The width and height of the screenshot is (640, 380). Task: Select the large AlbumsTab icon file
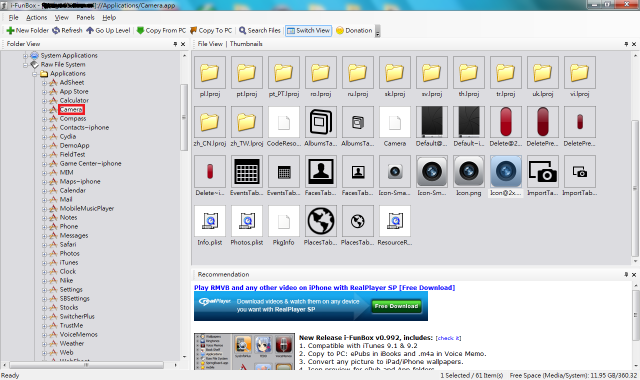[321, 122]
